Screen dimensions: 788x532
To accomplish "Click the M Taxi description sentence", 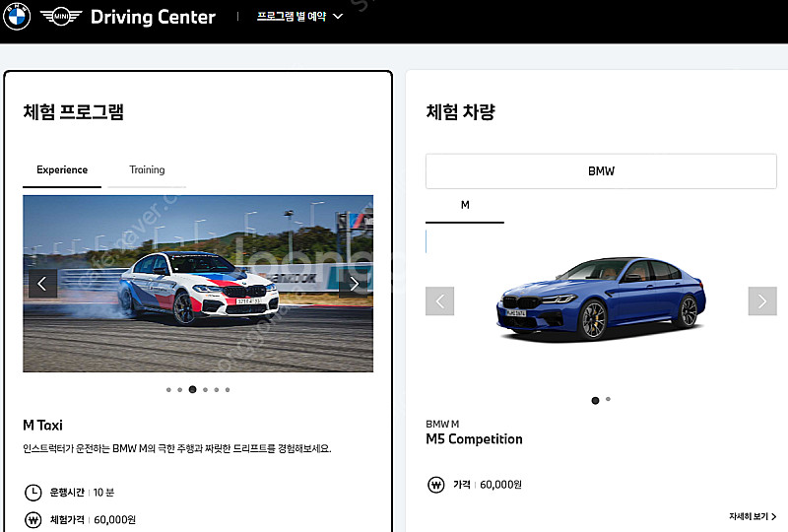I will pyautogui.click(x=177, y=448).
